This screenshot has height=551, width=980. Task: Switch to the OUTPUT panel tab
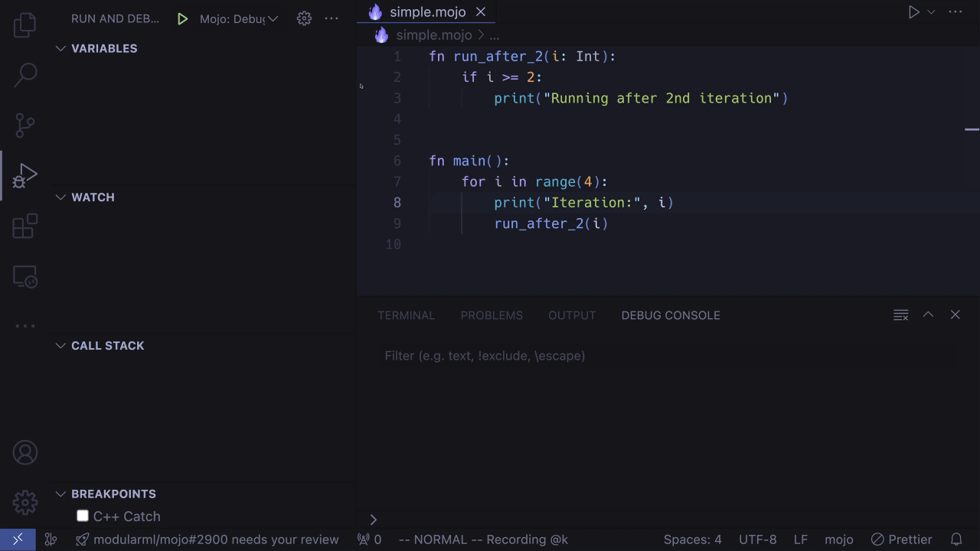coord(572,315)
